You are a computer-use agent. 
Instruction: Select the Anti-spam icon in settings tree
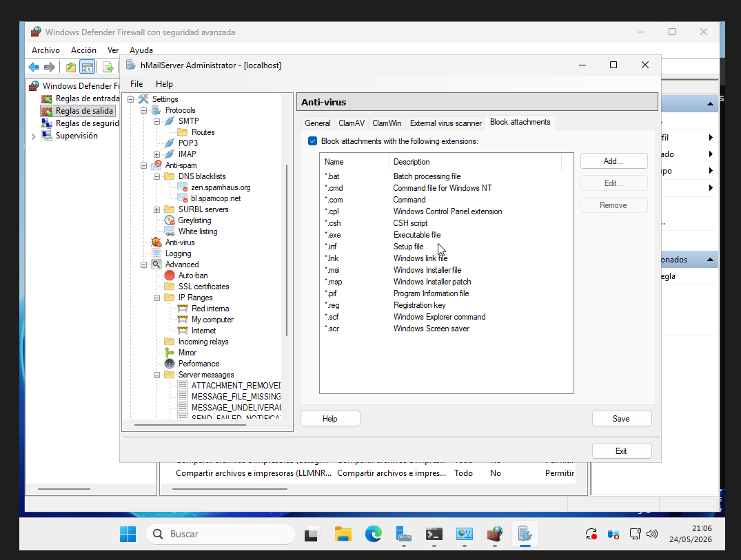click(156, 165)
